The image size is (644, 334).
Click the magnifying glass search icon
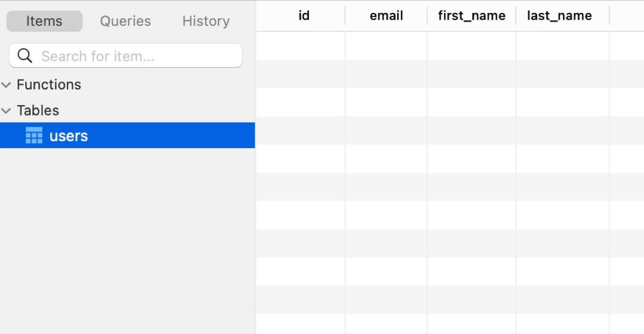[25, 56]
